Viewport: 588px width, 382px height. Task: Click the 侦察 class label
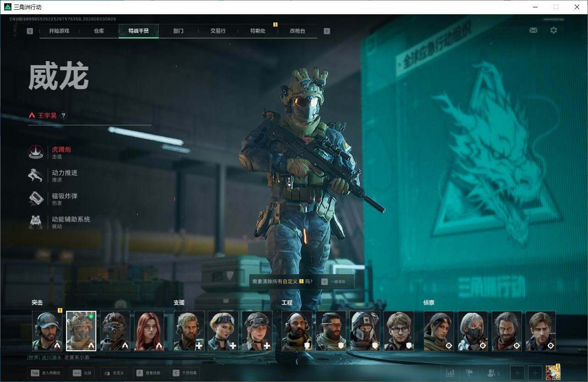coord(429,303)
